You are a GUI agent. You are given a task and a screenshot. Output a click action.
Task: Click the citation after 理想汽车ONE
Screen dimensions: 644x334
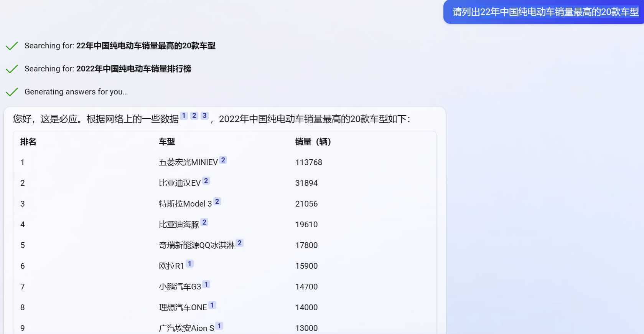212,305
